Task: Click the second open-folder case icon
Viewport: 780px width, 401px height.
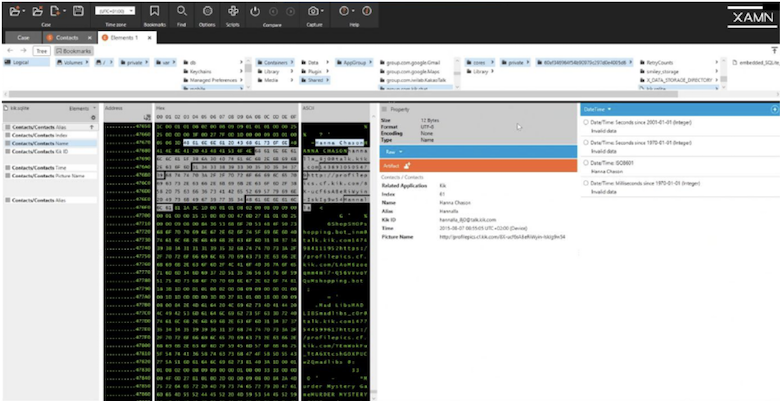Action: (37, 11)
